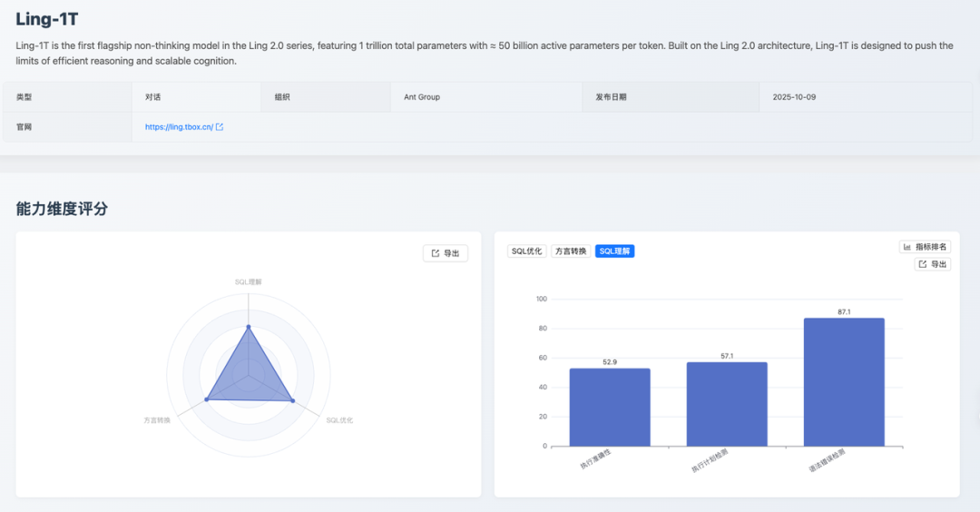
Task: Click the 方言转换 label on the radar chart
Action: pos(157,420)
